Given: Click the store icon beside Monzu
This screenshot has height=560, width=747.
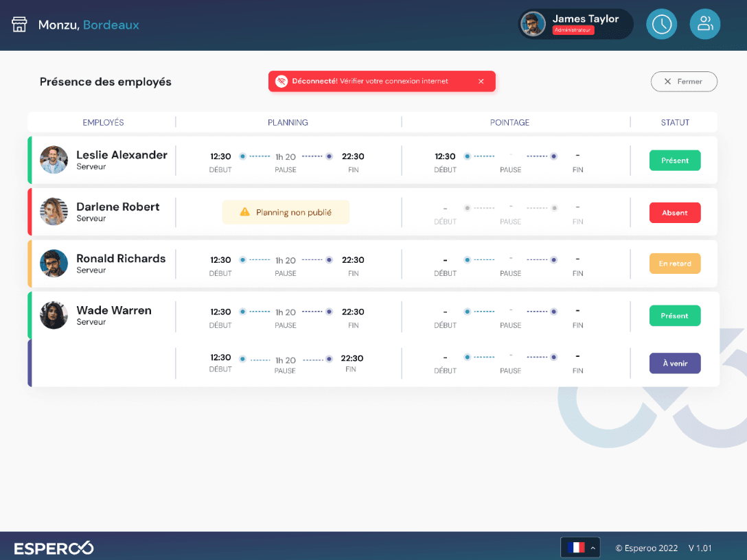Looking at the screenshot, I should 19,25.
